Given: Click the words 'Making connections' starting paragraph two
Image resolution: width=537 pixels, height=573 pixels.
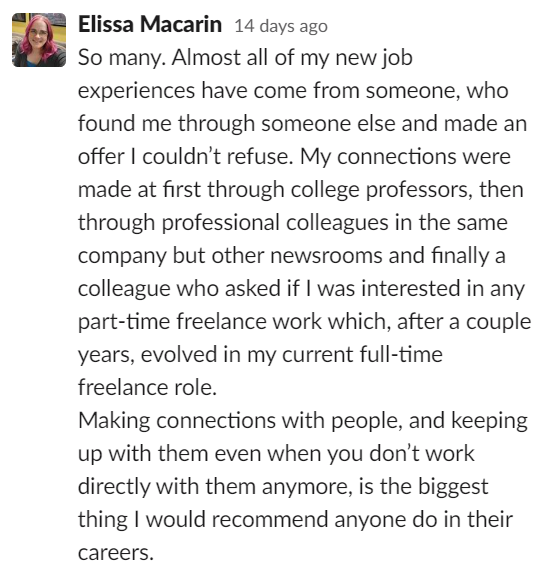Looking at the screenshot, I should 177,421.
